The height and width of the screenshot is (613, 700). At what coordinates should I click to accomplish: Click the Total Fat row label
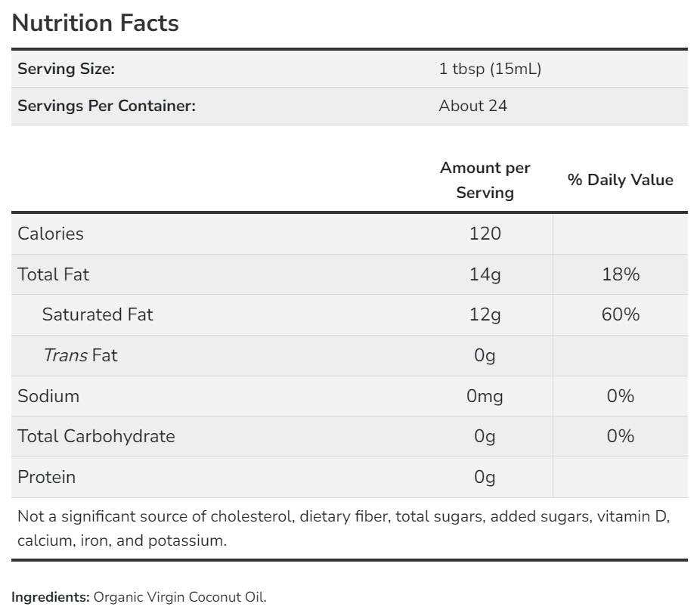coord(54,274)
